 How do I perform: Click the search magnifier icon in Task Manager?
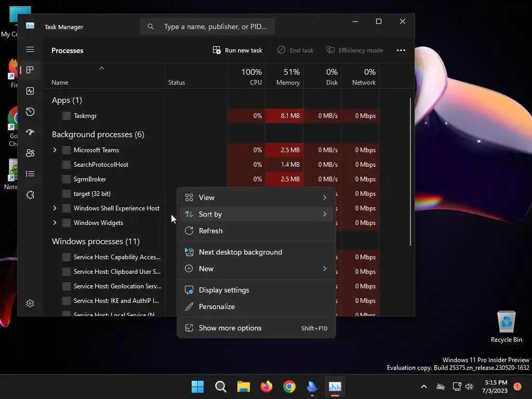(151, 26)
